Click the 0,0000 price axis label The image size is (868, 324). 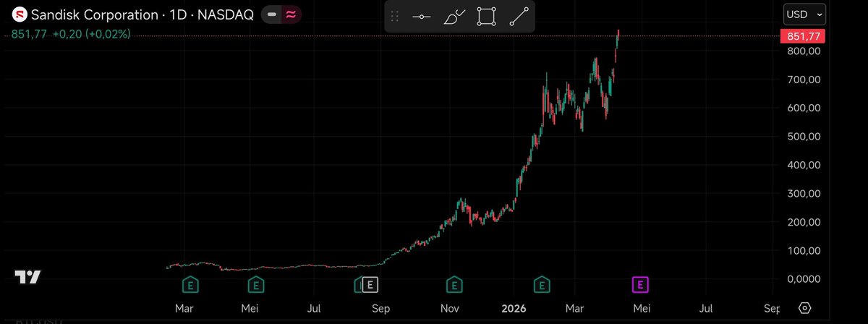click(805, 278)
